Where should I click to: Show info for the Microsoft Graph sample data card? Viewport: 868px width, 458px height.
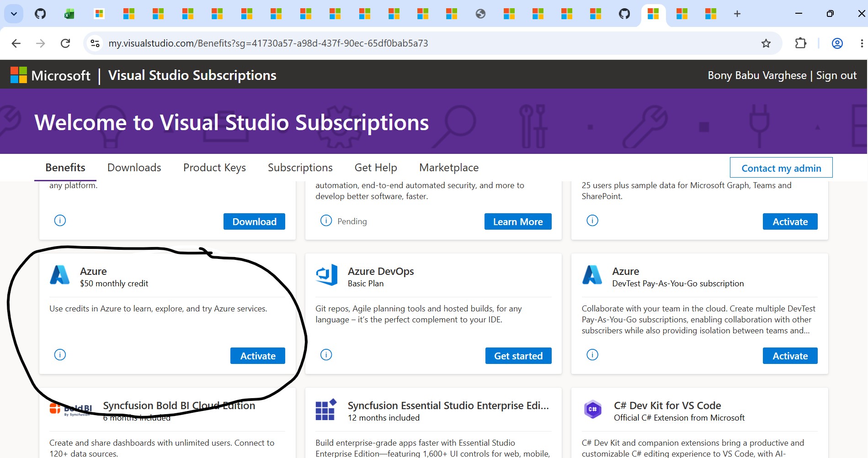pos(592,221)
